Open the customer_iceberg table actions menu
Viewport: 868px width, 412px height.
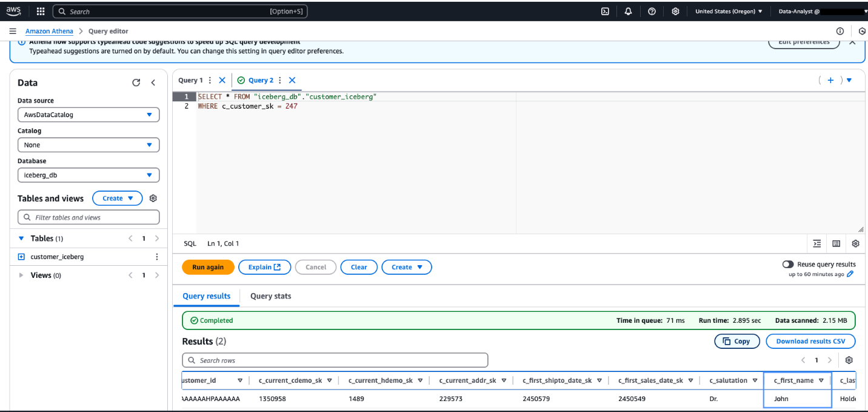click(156, 257)
